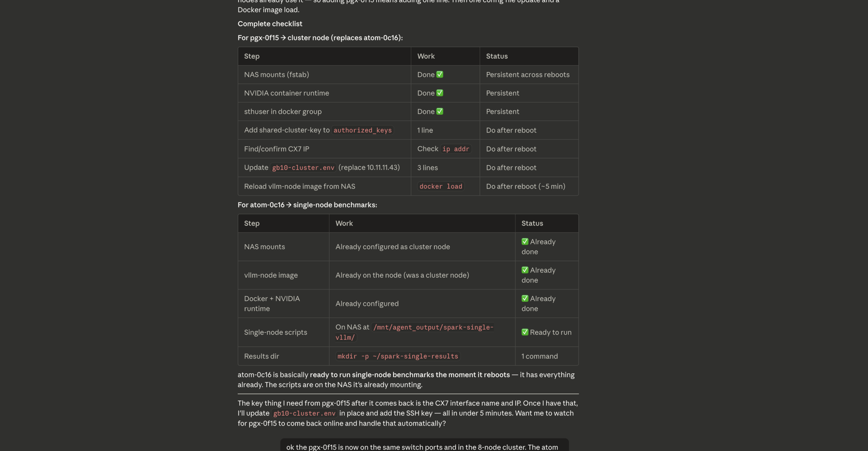This screenshot has width=868, height=451.
Task: Click the checkmark in sthuser docker group row
Action: pyautogui.click(x=440, y=111)
